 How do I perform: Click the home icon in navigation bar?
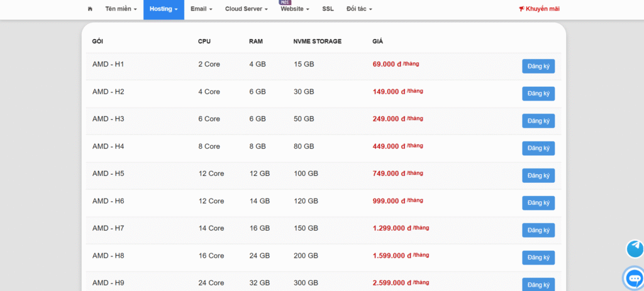[90, 9]
